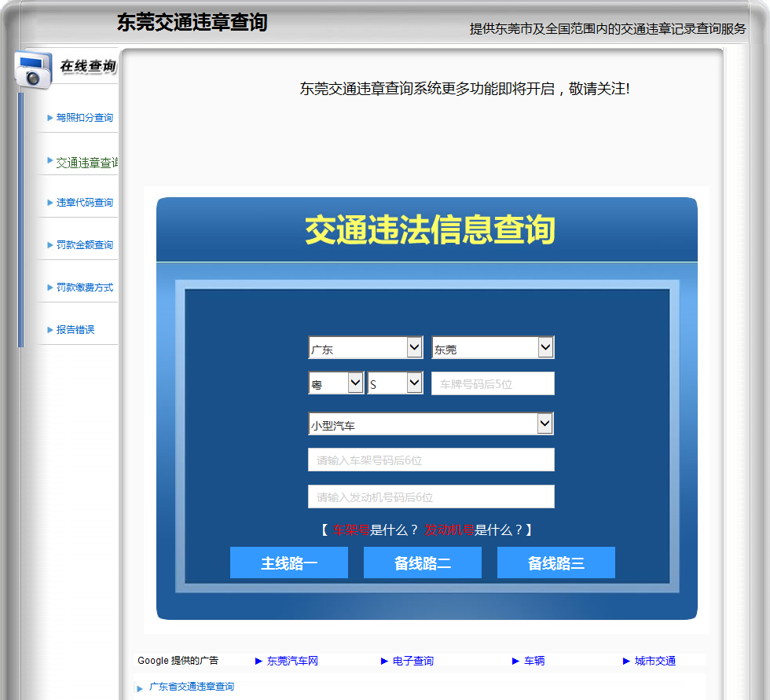Open the S plate letter dropdown
Image resolution: width=770 pixels, height=700 pixels.
394,383
